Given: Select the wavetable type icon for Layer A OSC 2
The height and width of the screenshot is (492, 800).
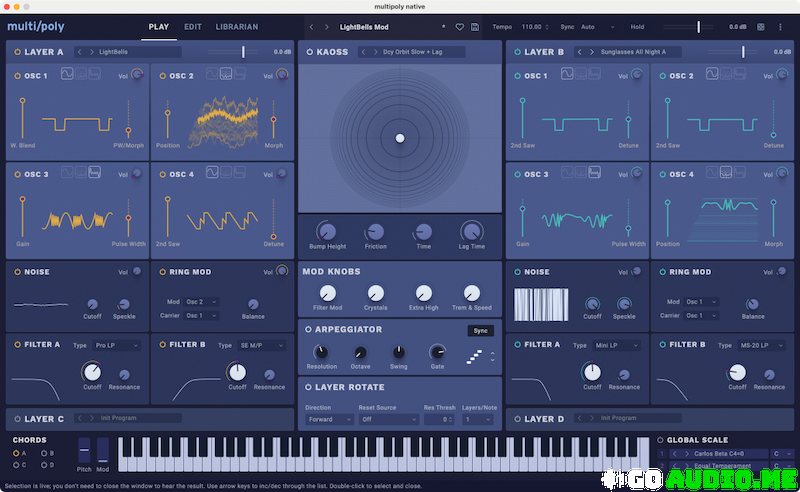Looking at the screenshot, I should click(x=226, y=73).
